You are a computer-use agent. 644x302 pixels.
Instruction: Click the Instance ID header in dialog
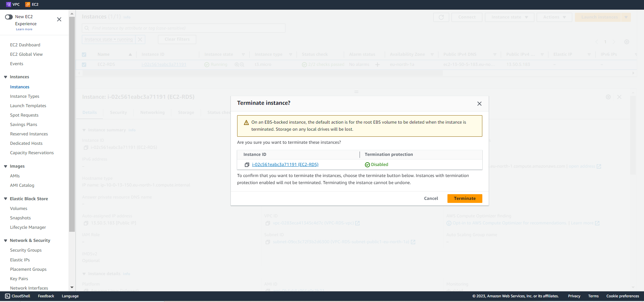[x=255, y=155]
